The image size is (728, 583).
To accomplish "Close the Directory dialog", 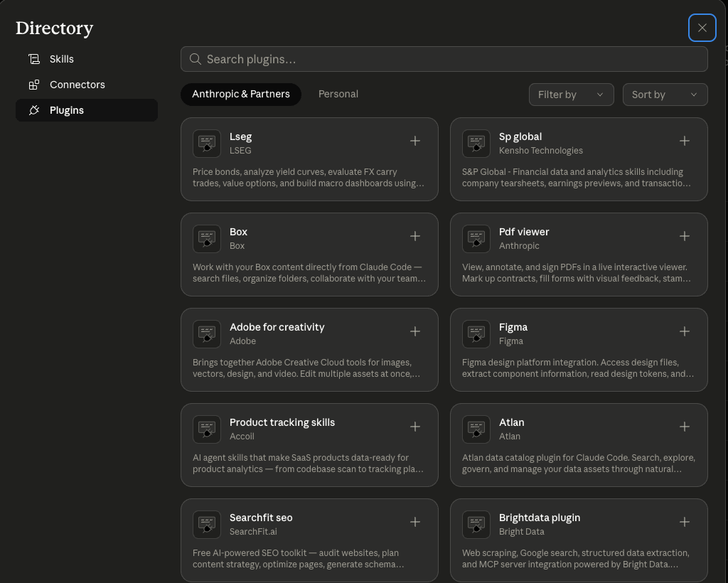I will click(x=702, y=28).
